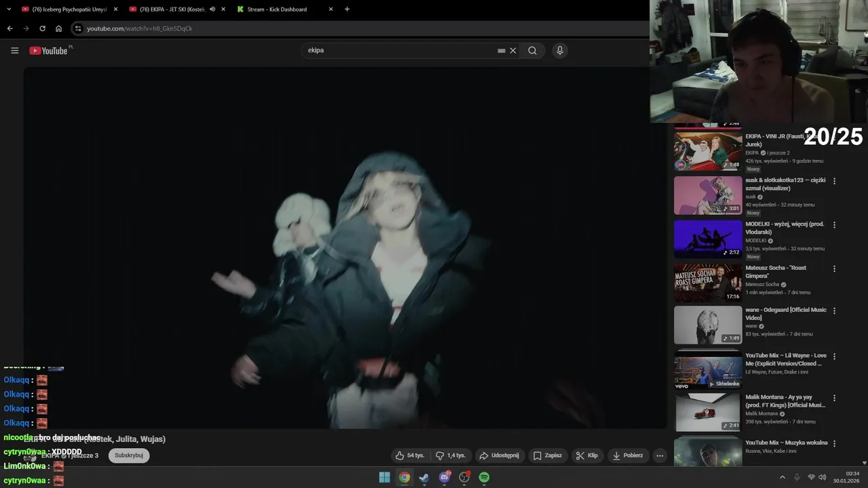
Task: Open Discord from the taskbar
Action: (444, 477)
